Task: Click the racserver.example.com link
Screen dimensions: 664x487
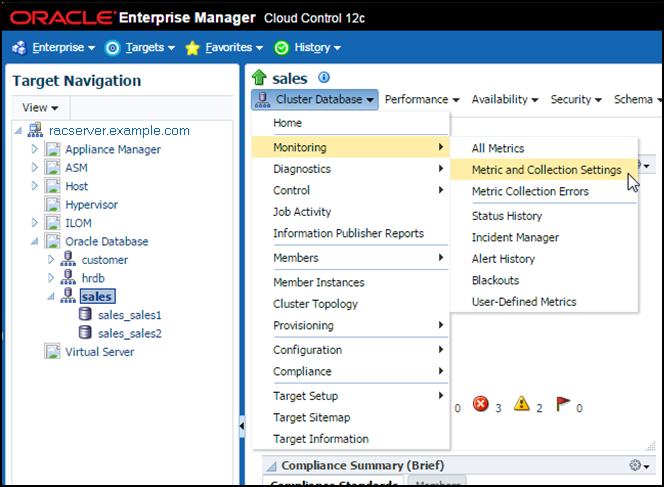Action: (119, 131)
